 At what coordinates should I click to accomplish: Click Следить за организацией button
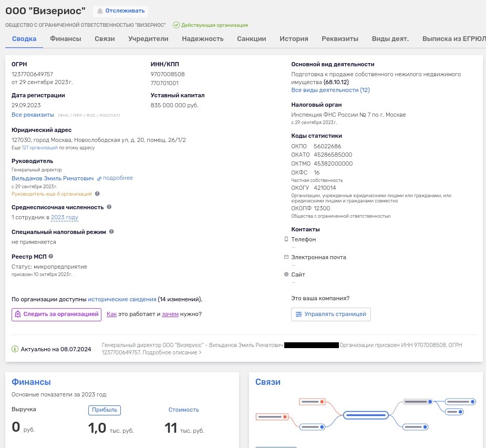point(56,314)
